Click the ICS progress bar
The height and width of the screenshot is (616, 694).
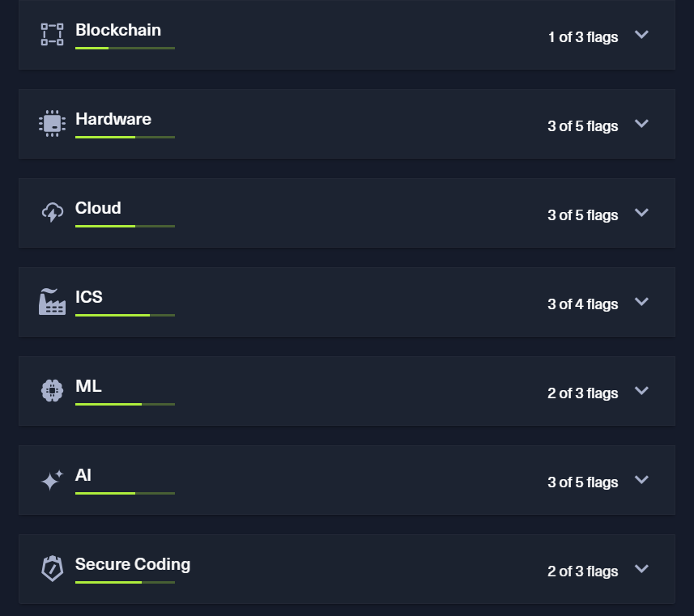tap(125, 315)
